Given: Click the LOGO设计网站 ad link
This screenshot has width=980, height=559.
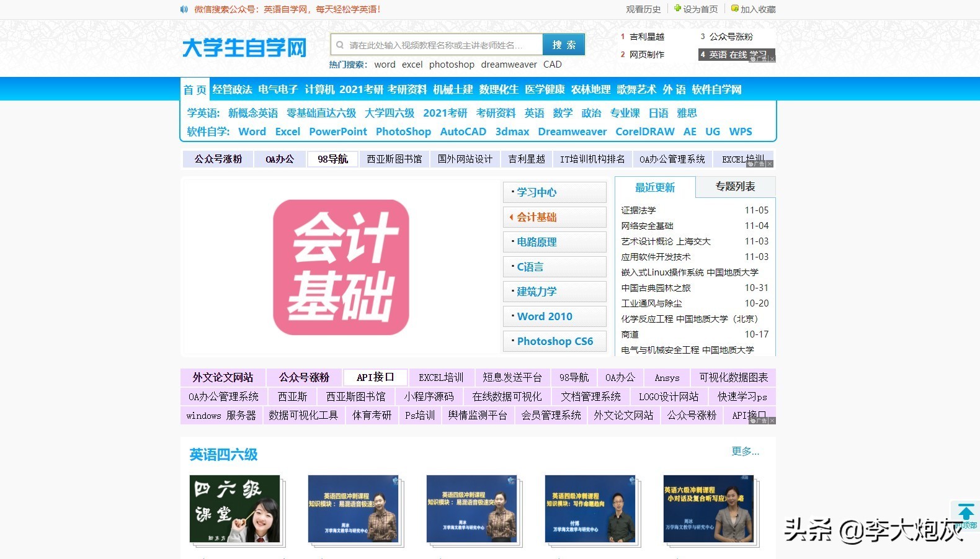Looking at the screenshot, I should coord(669,396).
